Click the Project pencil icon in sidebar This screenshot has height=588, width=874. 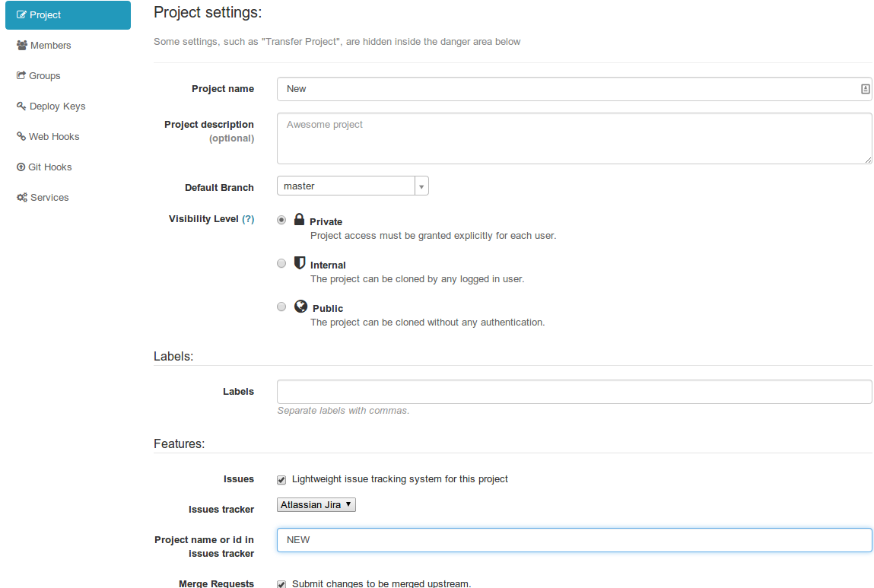tap(21, 14)
